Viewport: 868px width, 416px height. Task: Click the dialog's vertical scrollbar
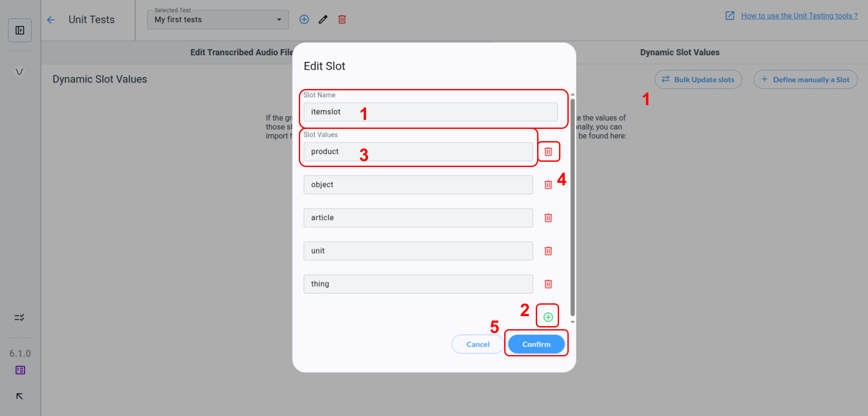click(x=572, y=206)
